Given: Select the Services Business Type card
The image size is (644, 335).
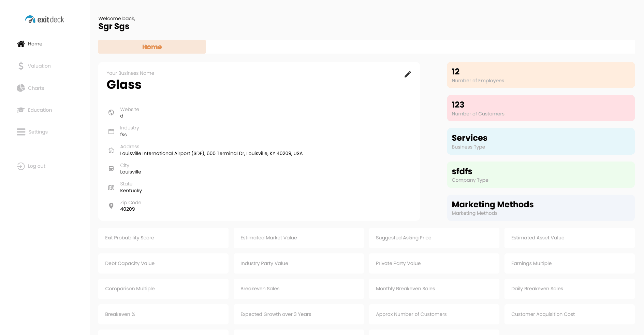Looking at the screenshot, I should 541,141.
